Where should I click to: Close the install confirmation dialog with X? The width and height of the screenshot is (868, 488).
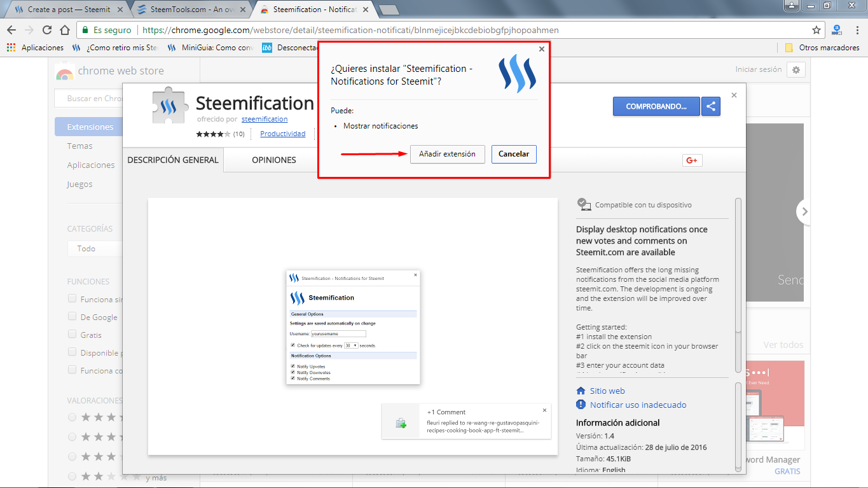(x=542, y=49)
